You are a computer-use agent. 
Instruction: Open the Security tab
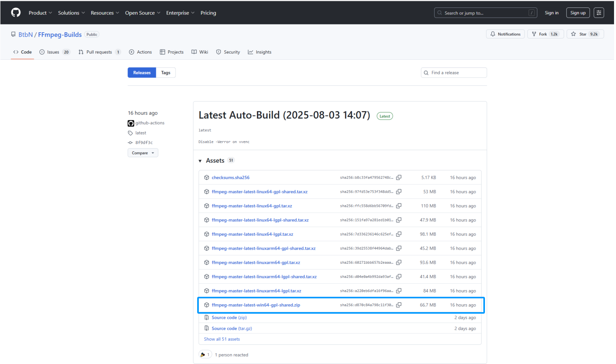[228, 52]
